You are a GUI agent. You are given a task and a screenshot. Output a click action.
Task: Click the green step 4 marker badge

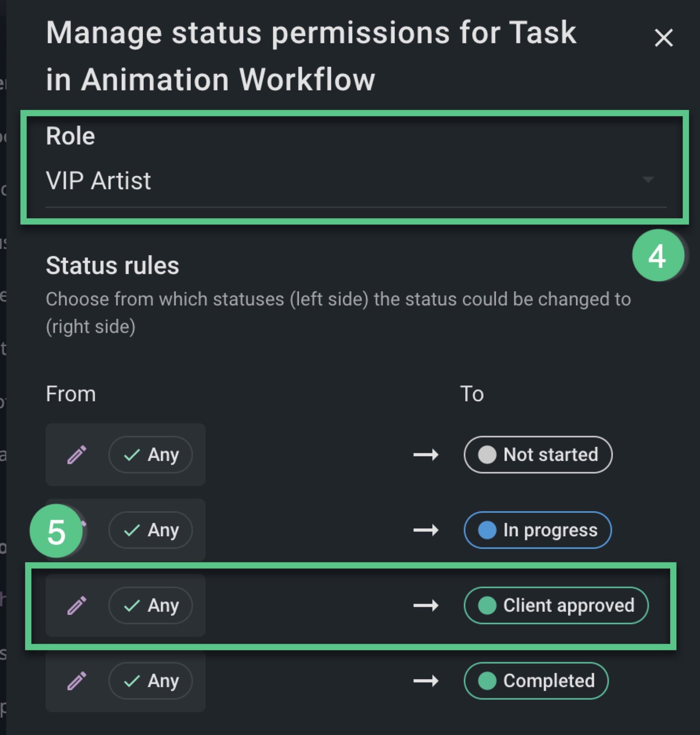point(658,256)
